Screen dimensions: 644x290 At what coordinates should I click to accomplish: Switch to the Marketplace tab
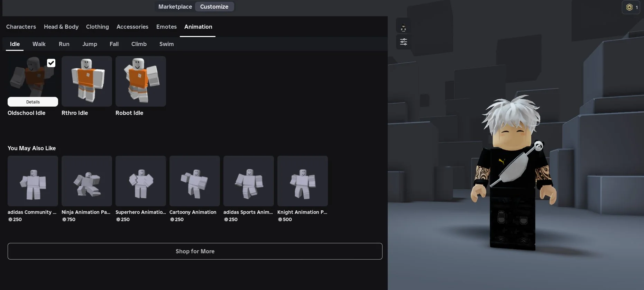click(175, 7)
